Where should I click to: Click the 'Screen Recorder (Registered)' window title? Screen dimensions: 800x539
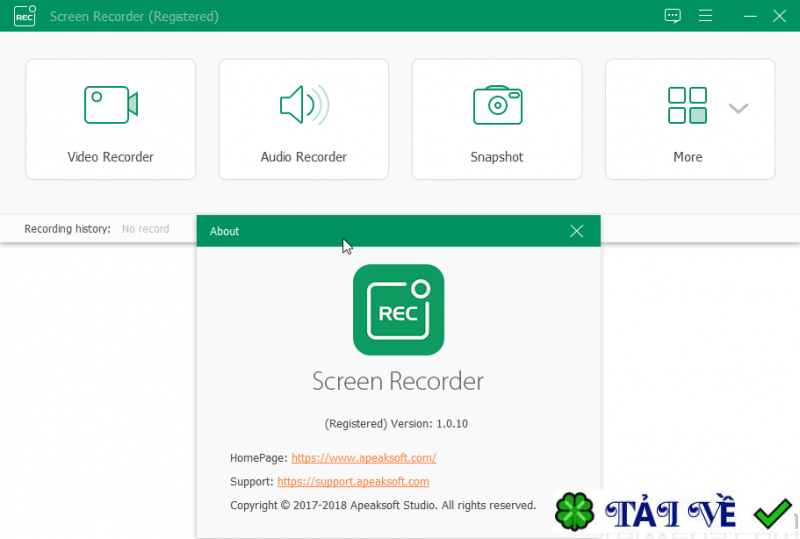tap(135, 16)
